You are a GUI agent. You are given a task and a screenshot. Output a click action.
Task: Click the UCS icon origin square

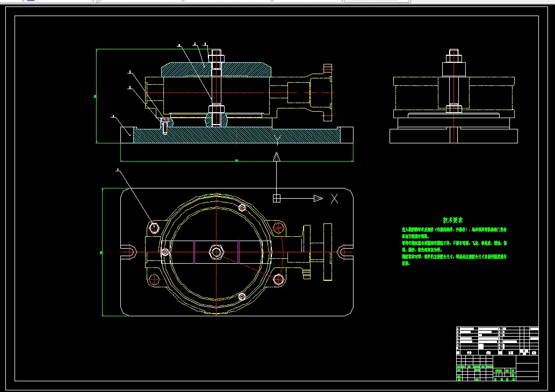click(277, 199)
